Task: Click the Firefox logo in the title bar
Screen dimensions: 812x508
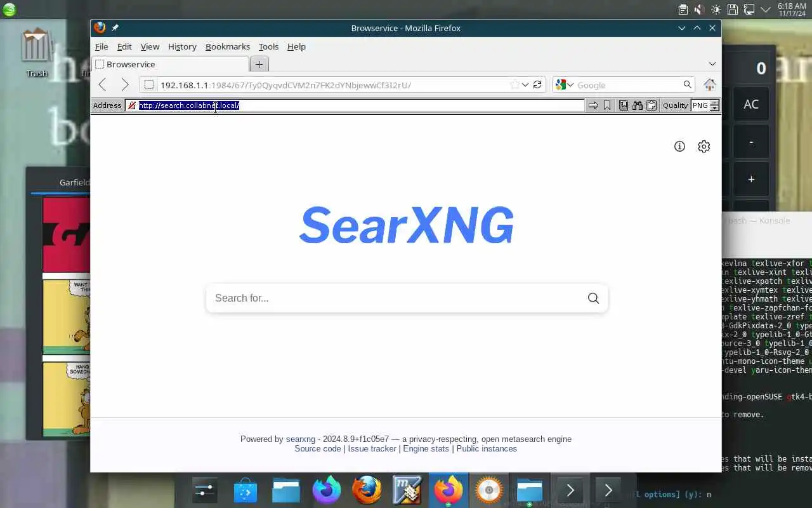Action: click(x=100, y=27)
